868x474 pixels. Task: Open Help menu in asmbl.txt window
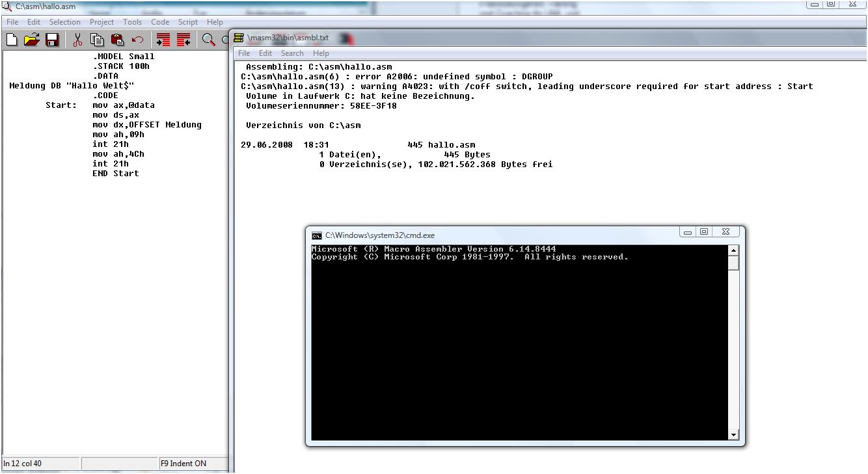[321, 53]
